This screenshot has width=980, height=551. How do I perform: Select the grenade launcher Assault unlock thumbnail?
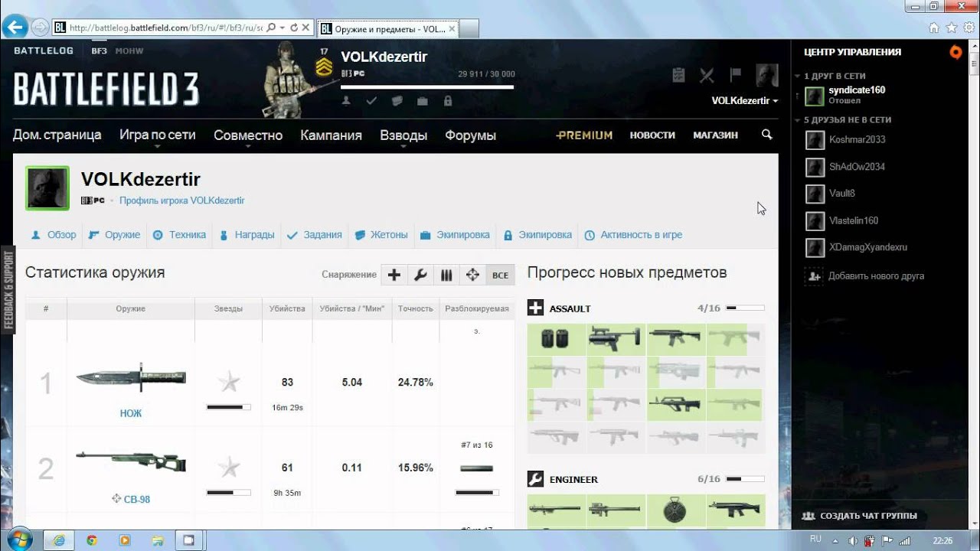(616, 339)
